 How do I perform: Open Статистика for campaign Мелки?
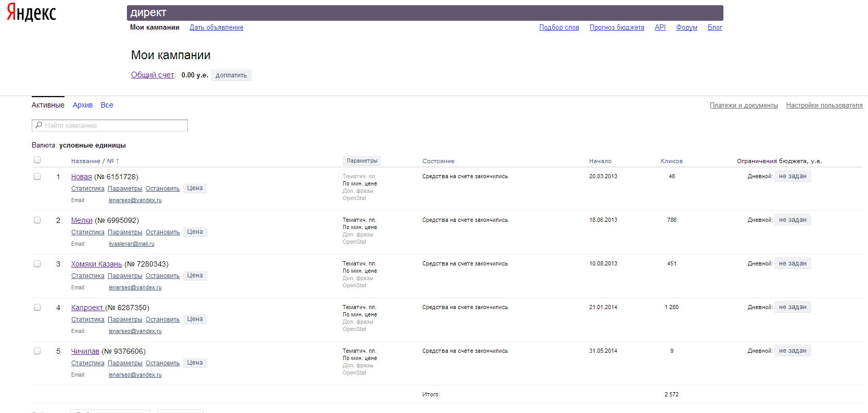click(x=88, y=232)
